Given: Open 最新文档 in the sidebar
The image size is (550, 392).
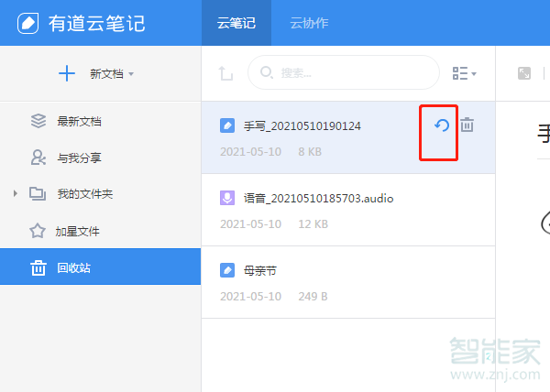Looking at the screenshot, I should [x=78, y=121].
